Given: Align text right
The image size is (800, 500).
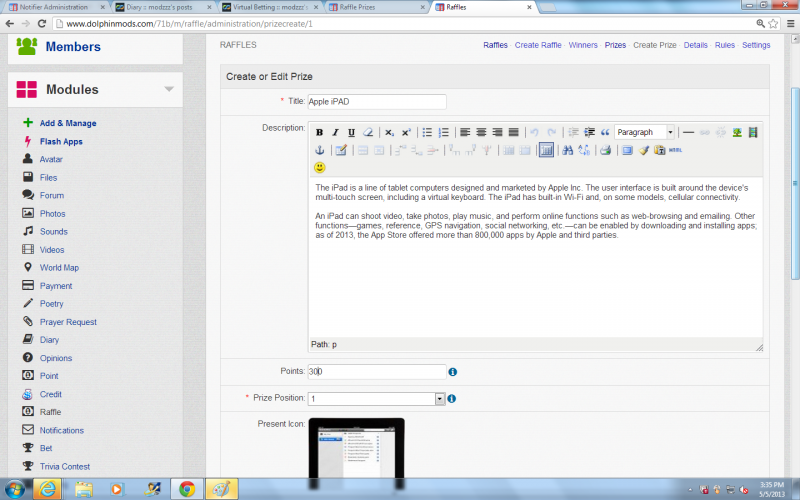Looking at the screenshot, I should point(497,132).
